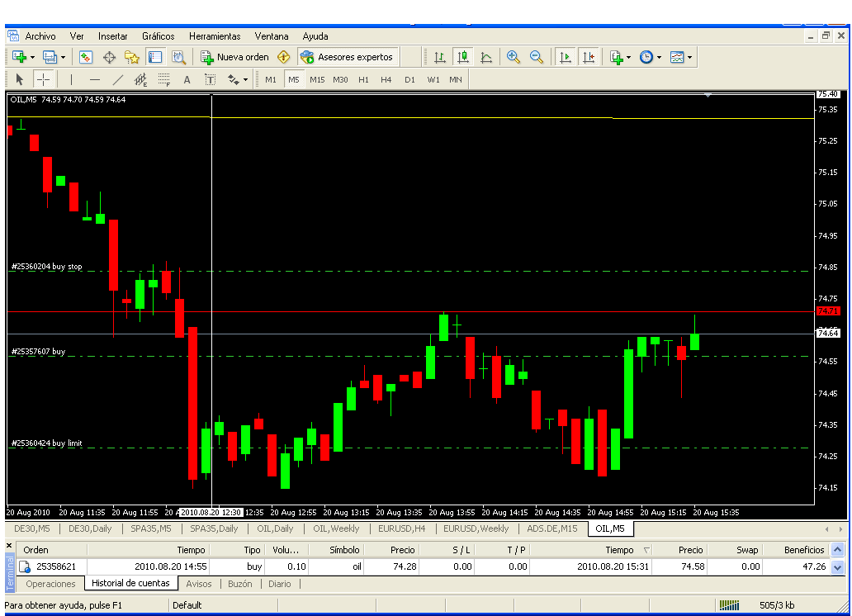Switch to the EURUSD,H4 chart tab
The image size is (852, 616).
pos(402,528)
